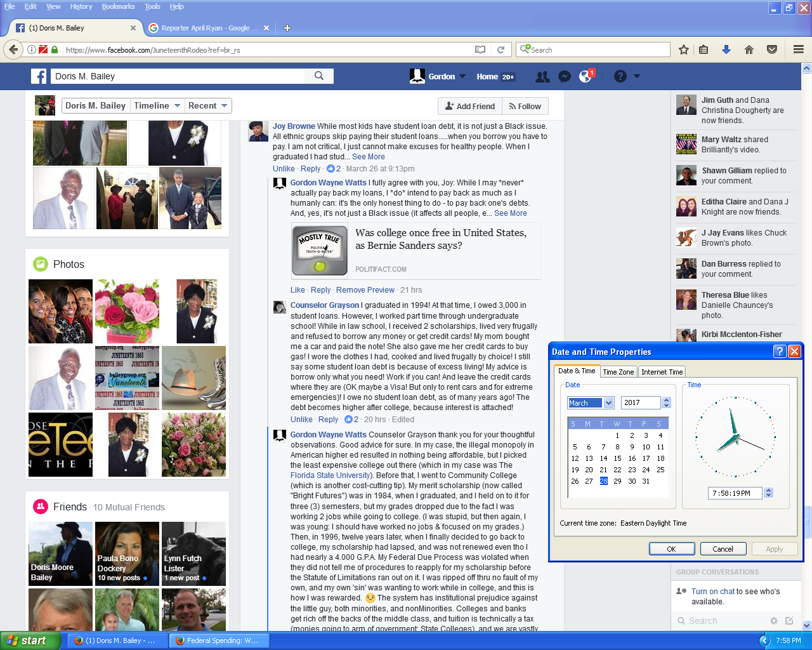Open Firefox downloads arrow icon

click(x=726, y=50)
